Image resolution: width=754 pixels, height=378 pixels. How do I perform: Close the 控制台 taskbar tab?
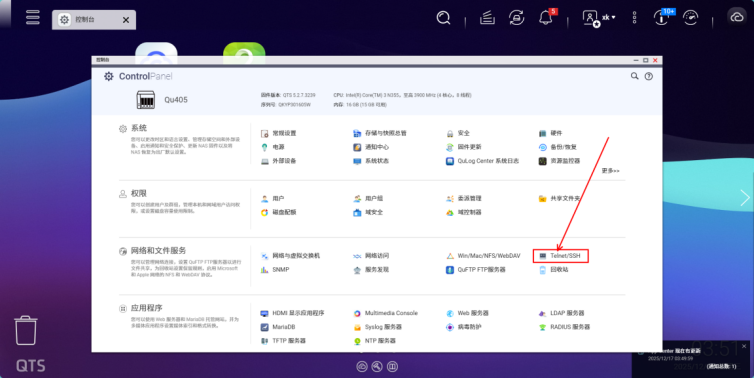pyautogui.click(x=126, y=20)
